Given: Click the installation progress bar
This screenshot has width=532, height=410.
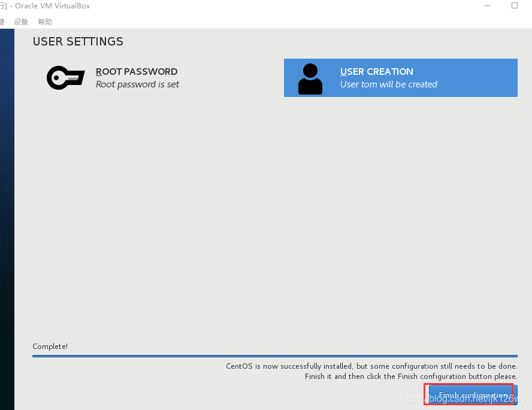Looking at the screenshot, I should tap(275, 356).
